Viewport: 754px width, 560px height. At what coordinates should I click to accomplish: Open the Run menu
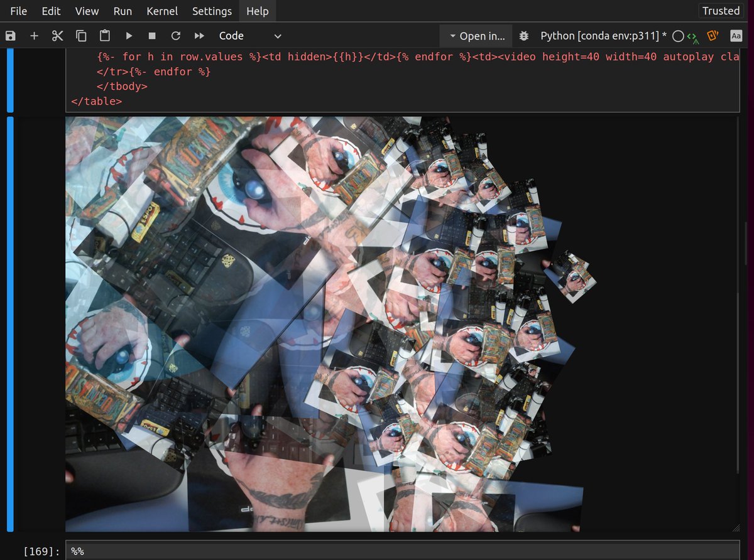coord(123,11)
